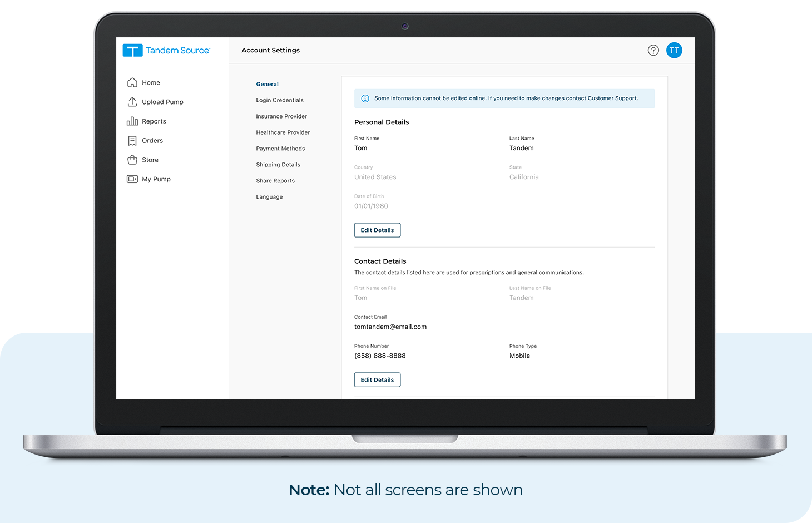The height and width of the screenshot is (523, 812).
Task: Click the Tandem Source logo
Action: coord(166,50)
